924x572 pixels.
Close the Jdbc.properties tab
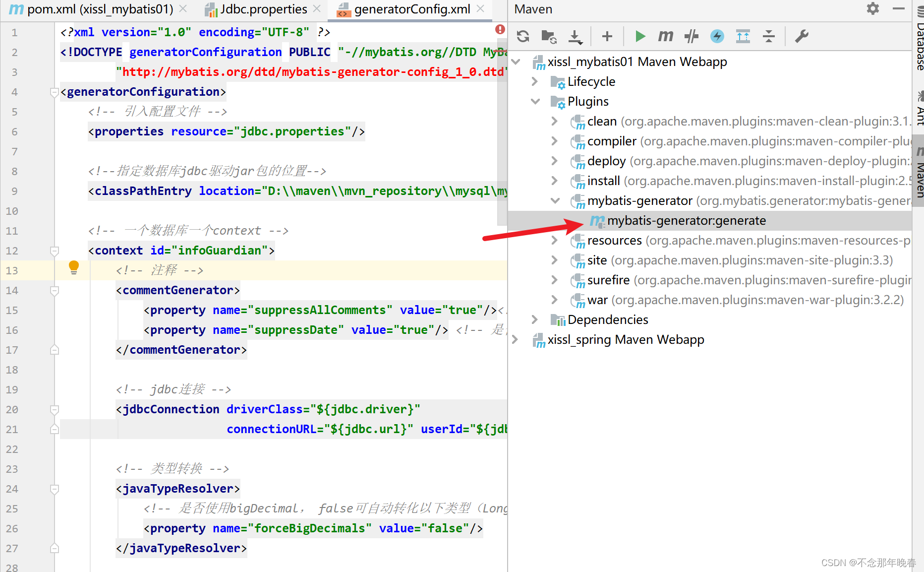point(317,9)
